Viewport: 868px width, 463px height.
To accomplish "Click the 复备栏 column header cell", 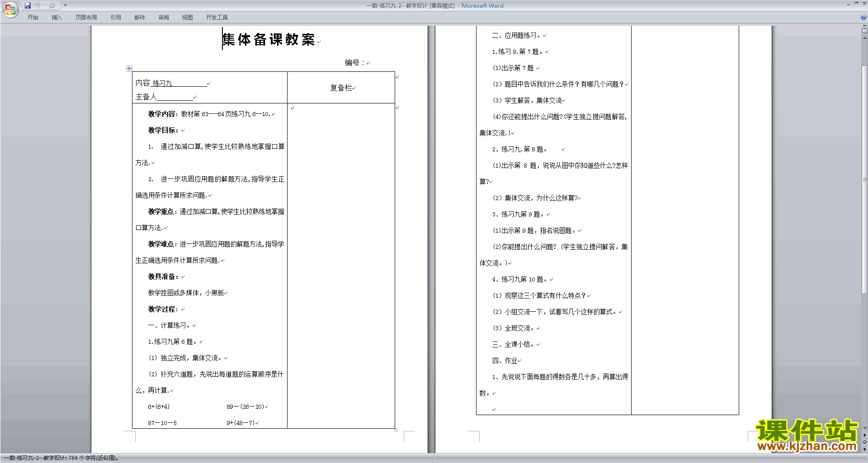I will coord(341,88).
